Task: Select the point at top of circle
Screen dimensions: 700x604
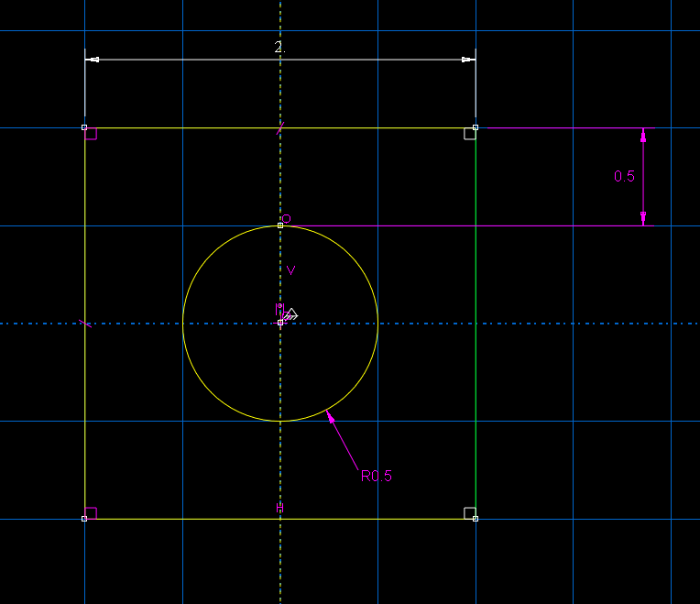Action: [280, 225]
